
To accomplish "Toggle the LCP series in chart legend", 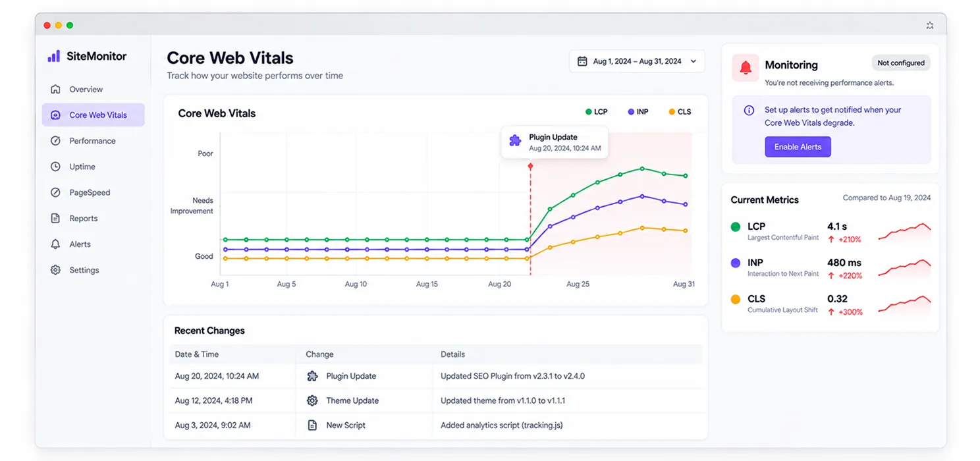I will pos(597,112).
